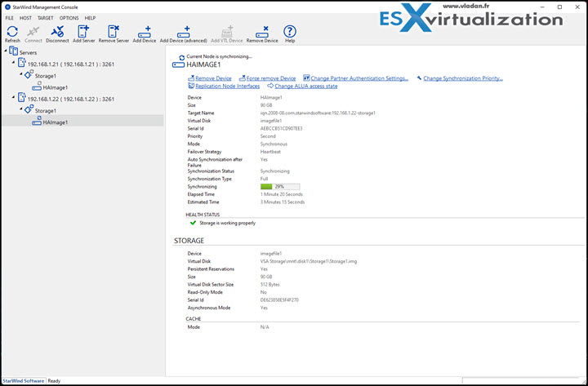
Task: Click the Connect toolbar icon
Action: [33, 32]
